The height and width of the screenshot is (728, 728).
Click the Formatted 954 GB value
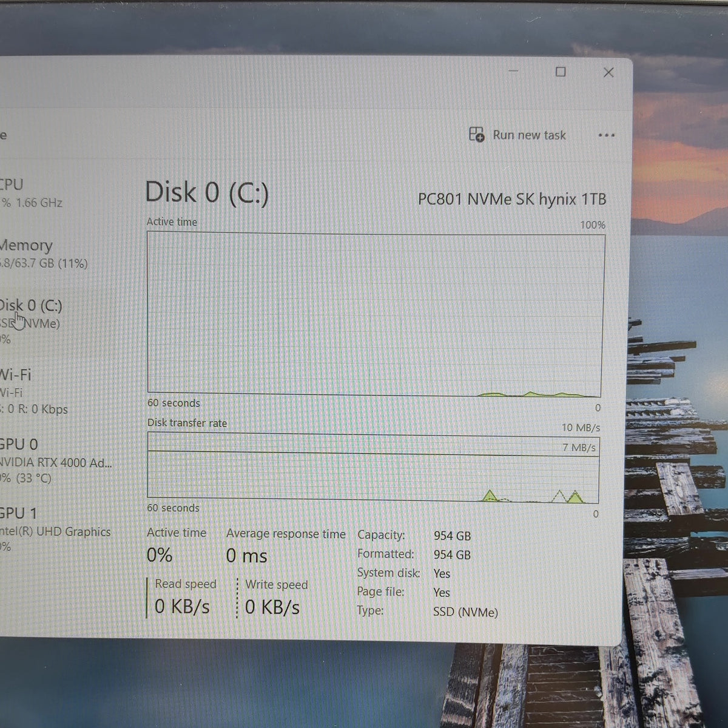pos(452,554)
